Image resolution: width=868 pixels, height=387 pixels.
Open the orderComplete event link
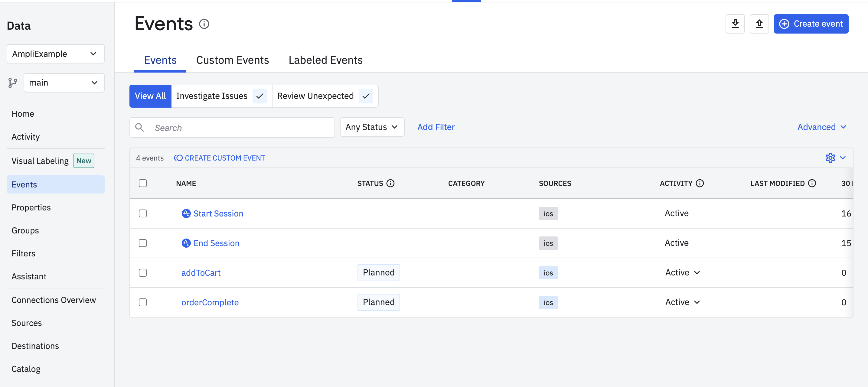tap(210, 302)
